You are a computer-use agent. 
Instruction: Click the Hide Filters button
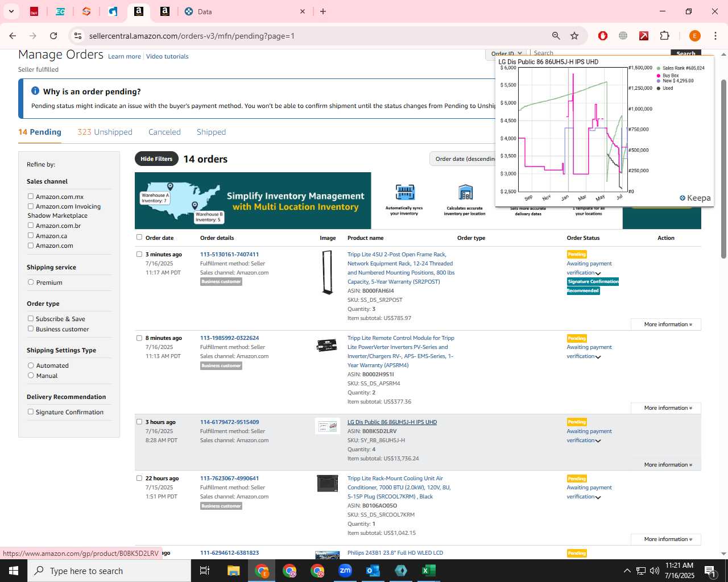coord(156,159)
